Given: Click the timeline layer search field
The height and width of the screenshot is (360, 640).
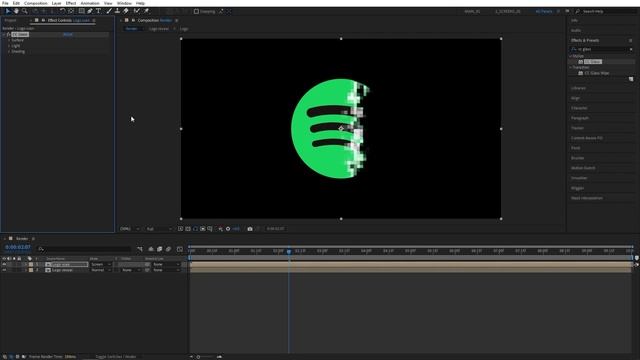Looking at the screenshot, I should [85, 249].
